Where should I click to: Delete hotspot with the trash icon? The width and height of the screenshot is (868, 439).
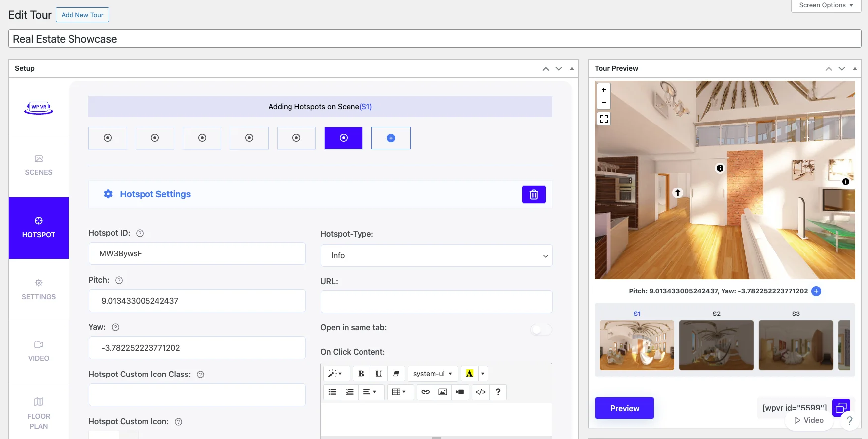534,194
